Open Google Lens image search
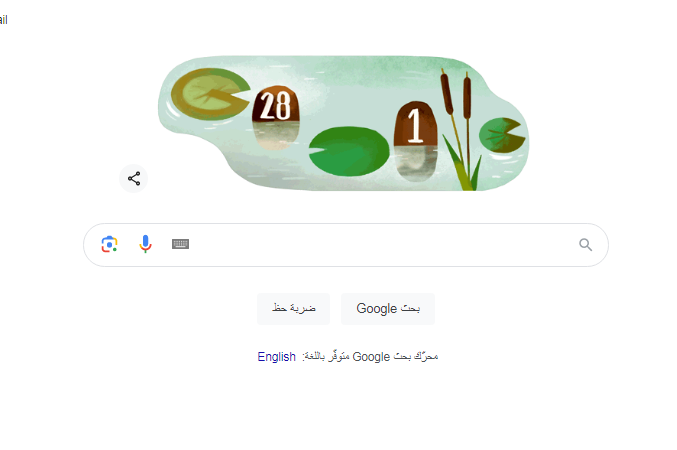This screenshot has height=450, width=677. (x=109, y=244)
